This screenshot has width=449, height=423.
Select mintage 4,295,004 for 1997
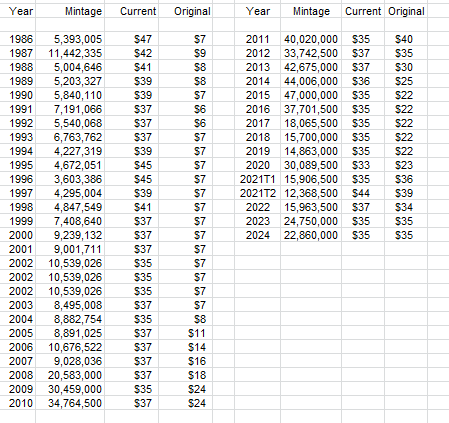70,193
